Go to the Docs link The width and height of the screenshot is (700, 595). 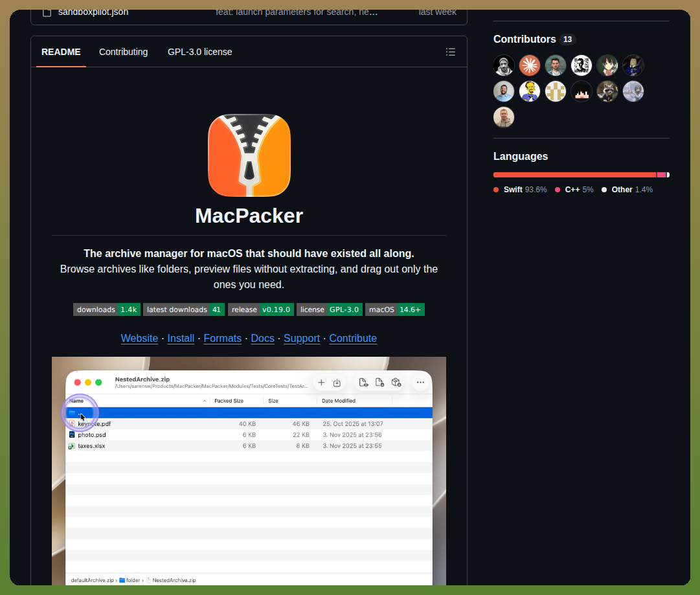tap(262, 339)
